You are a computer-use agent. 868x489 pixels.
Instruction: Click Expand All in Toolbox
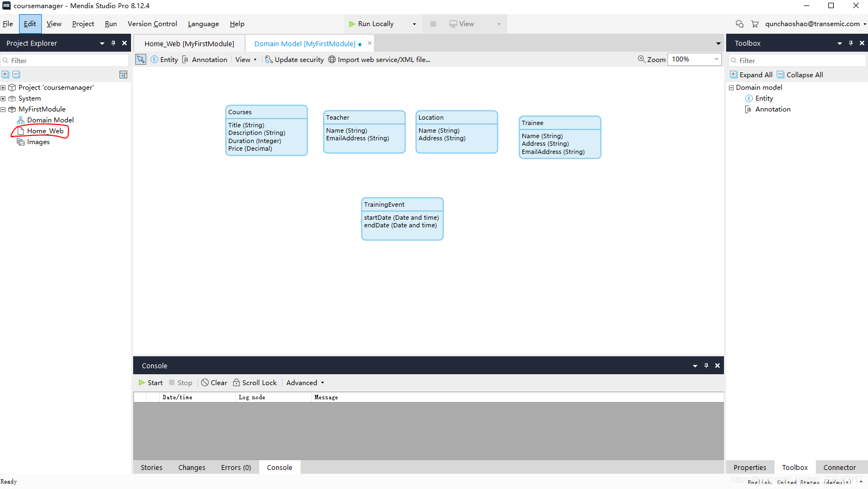click(x=751, y=75)
